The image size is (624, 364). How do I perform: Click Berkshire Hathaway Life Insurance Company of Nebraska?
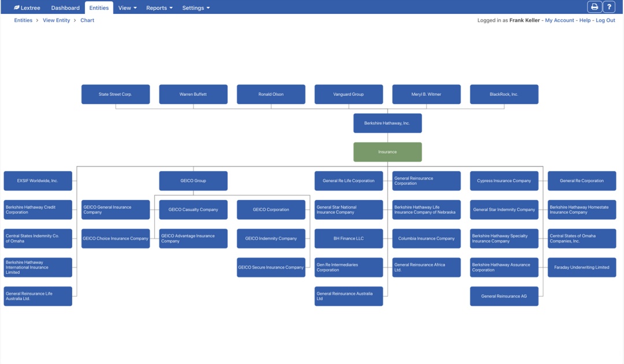(x=426, y=210)
